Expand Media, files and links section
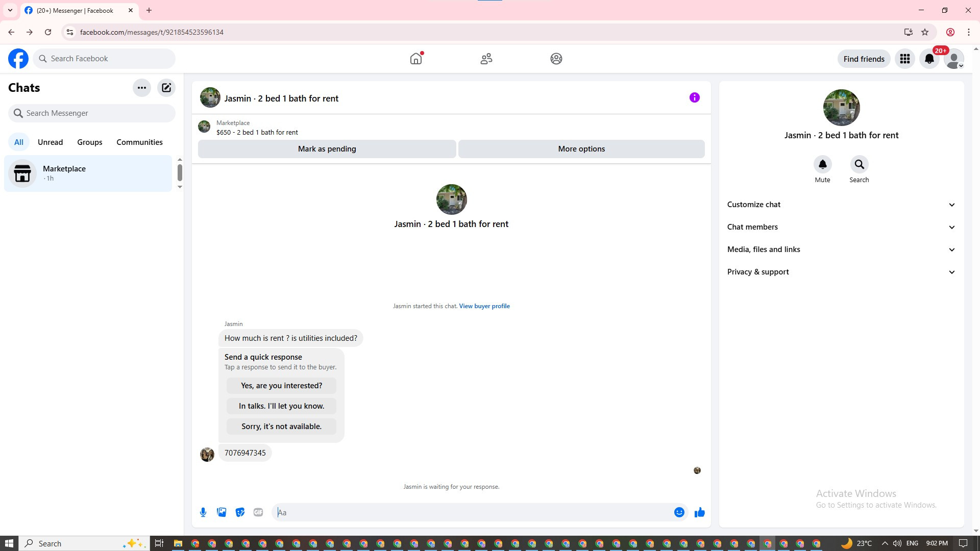This screenshot has width=980, height=551. point(841,249)
